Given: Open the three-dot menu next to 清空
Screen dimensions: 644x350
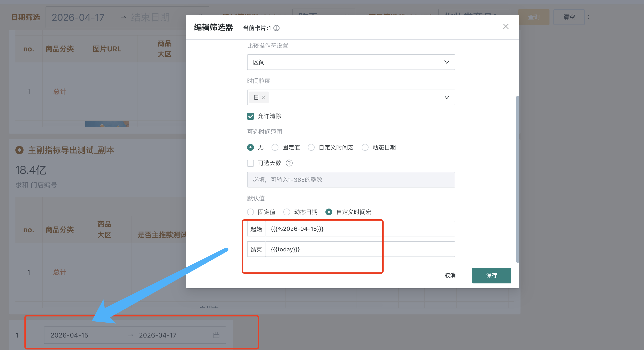Looking at the screenshot, I should point(589,17).
